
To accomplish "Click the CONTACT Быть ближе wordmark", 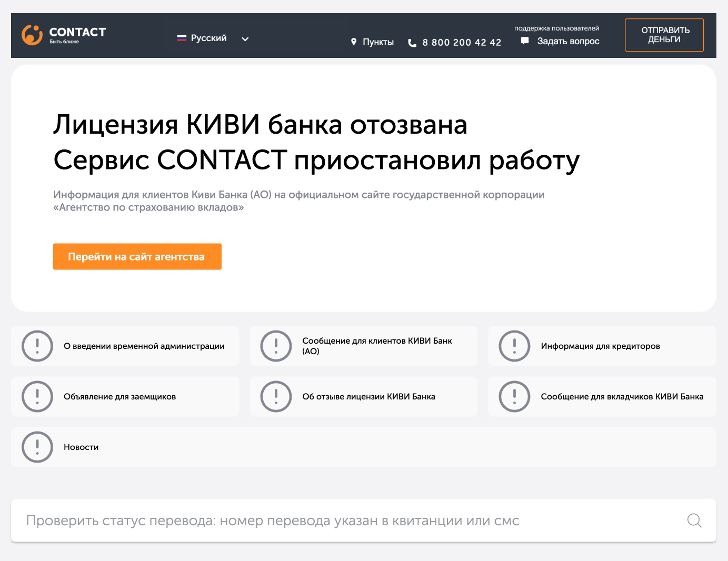I will (x=77, y=35).
